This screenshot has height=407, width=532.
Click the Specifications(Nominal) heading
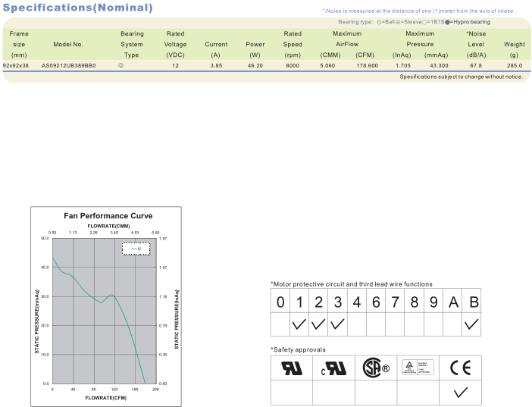coord(78,8)
